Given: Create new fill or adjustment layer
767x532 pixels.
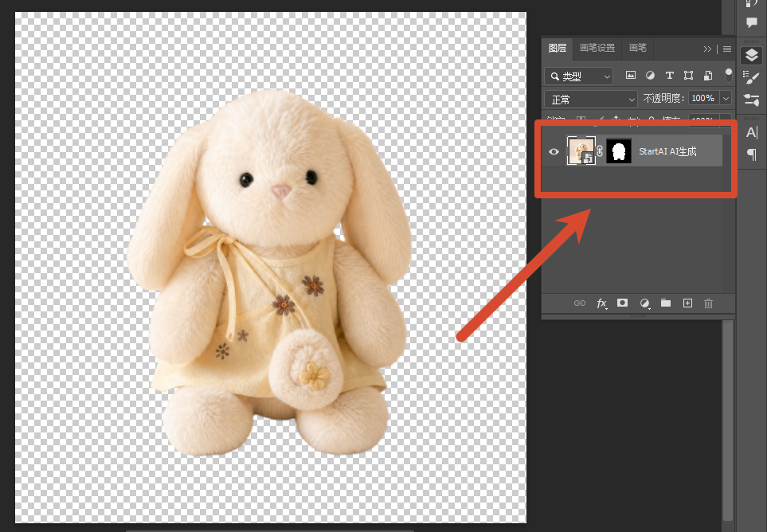Looking at the screenshot, I should click(644, 303).
